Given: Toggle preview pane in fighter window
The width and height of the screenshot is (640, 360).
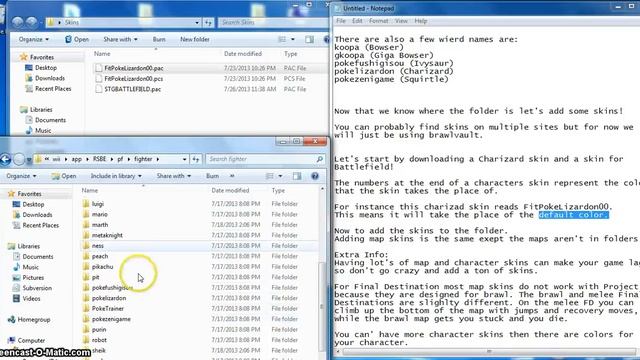Looking at the screenshot, I should click(297, 176).
